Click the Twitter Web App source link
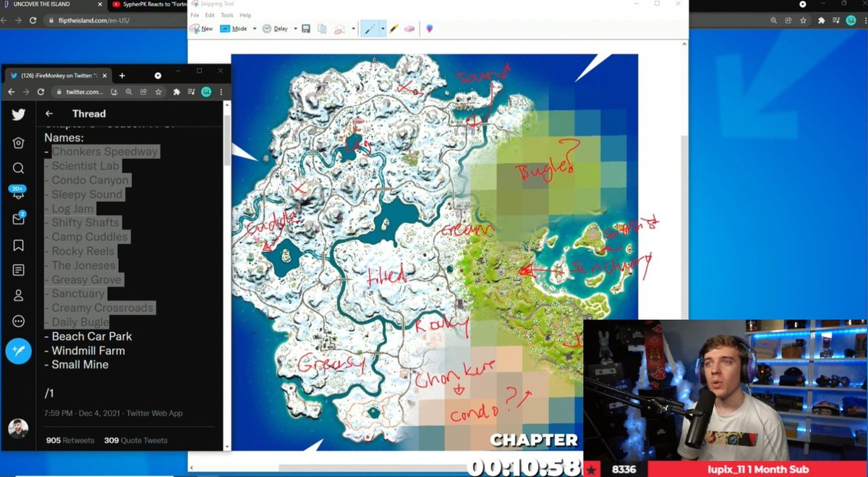Image resolution: width=868 pixels, height=477 pixels. pos(154,413)
